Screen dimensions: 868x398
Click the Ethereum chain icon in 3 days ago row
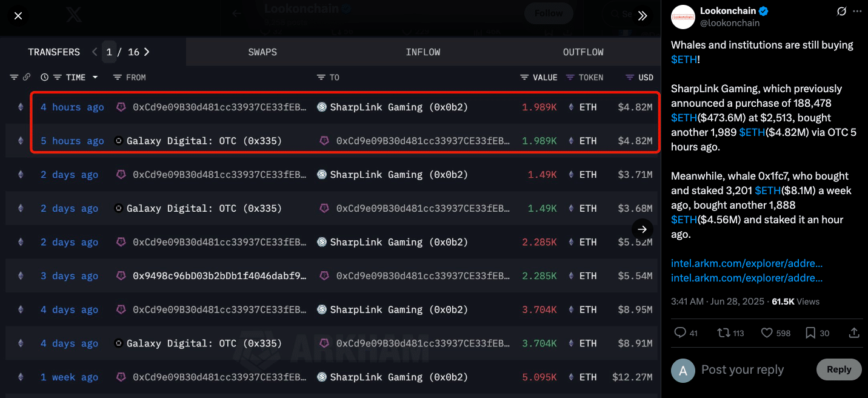click(21, 276)
